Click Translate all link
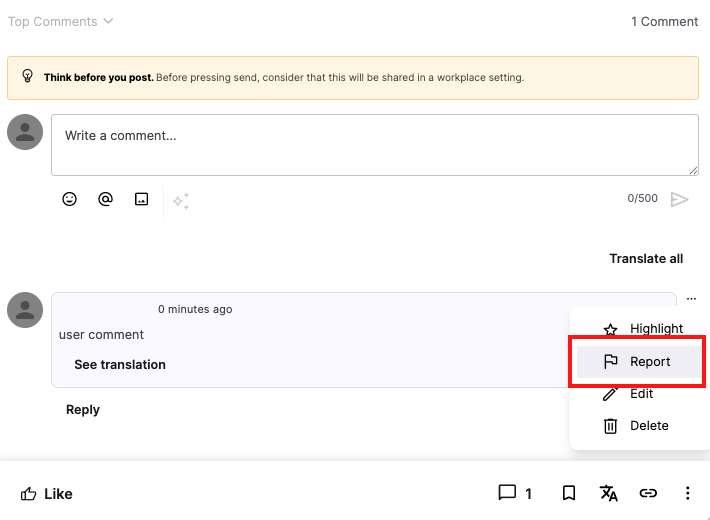The image size is (710, 520). [646, 258]
